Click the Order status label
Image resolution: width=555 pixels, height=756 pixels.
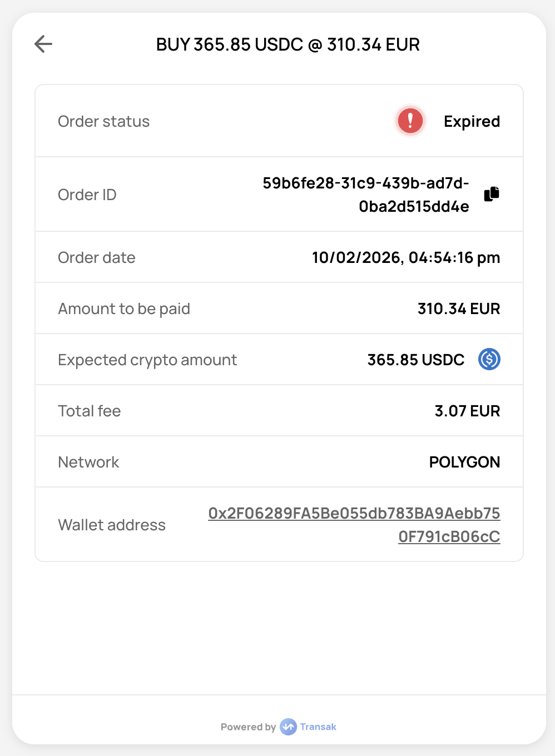point(104,121)
